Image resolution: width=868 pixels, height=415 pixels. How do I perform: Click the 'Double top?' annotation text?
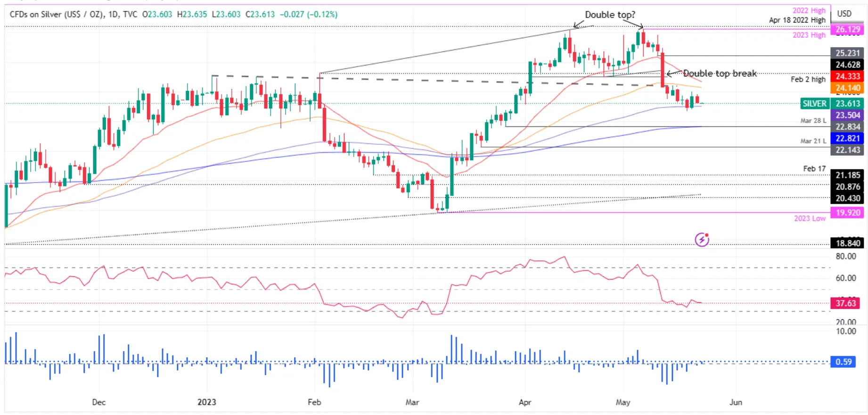(610, 15)
